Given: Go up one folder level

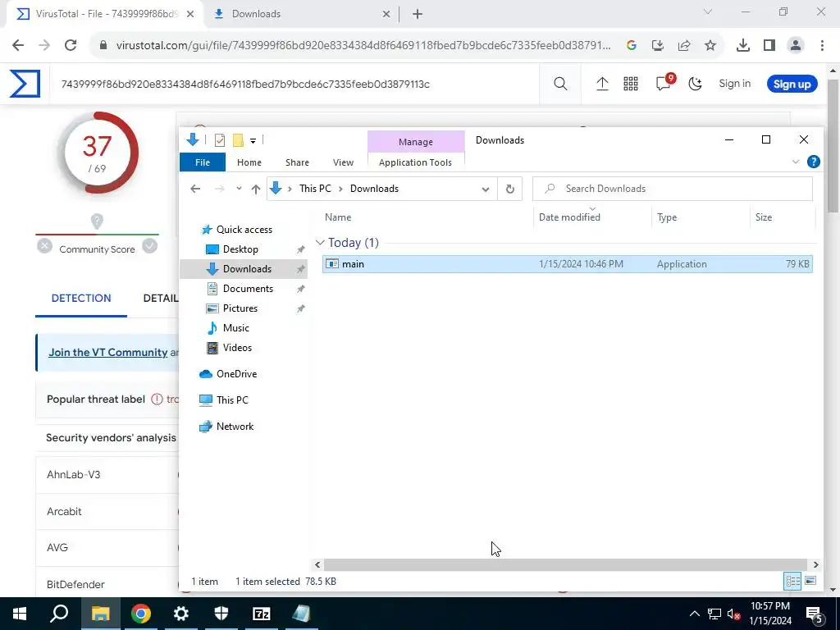Looking at the screenshot, I should (x=256, y=189).
